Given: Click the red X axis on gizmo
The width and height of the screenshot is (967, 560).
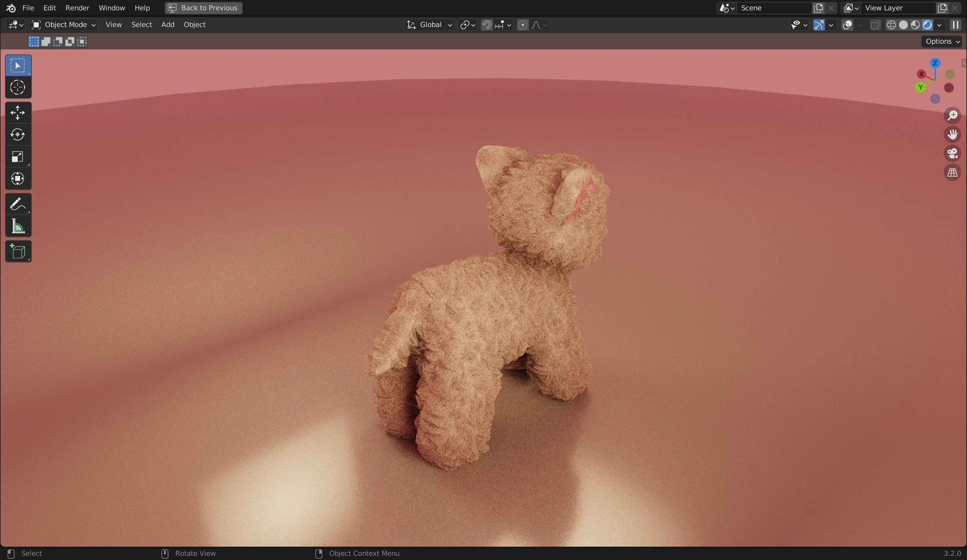Looking at the screenshot, I should [921, 74].
